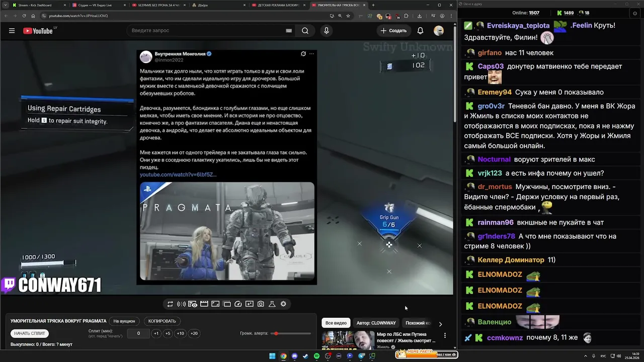The image size is (644, 362).
Task: Open the РУС language switcher in the taskbar
Action: tap(603, 356)
